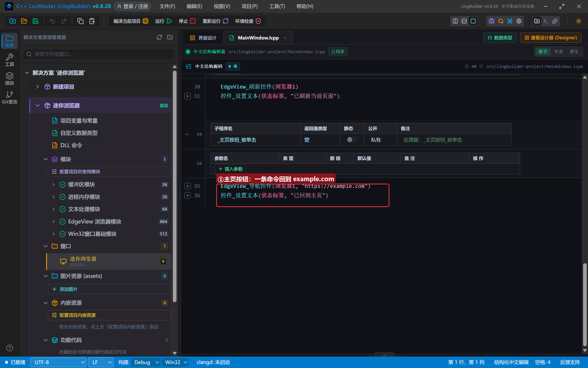This screenshot has width=588, height=368.
Task: Click the help question mark icon
Action: tap(9, 348)
